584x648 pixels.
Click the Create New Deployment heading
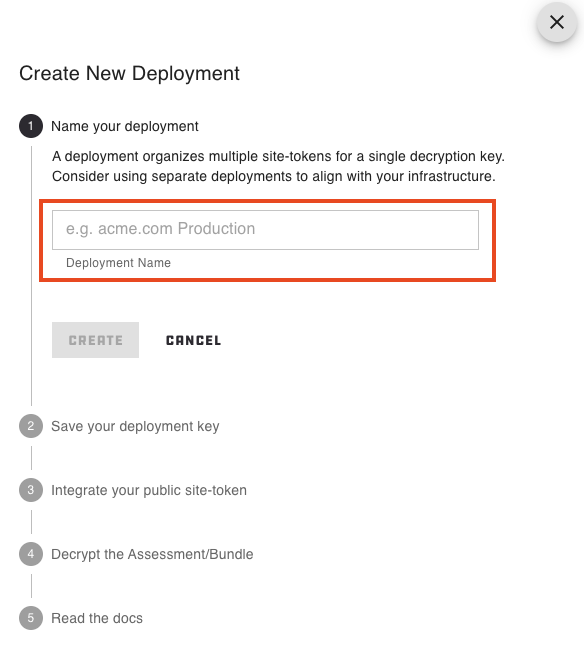tap(129, 74)
